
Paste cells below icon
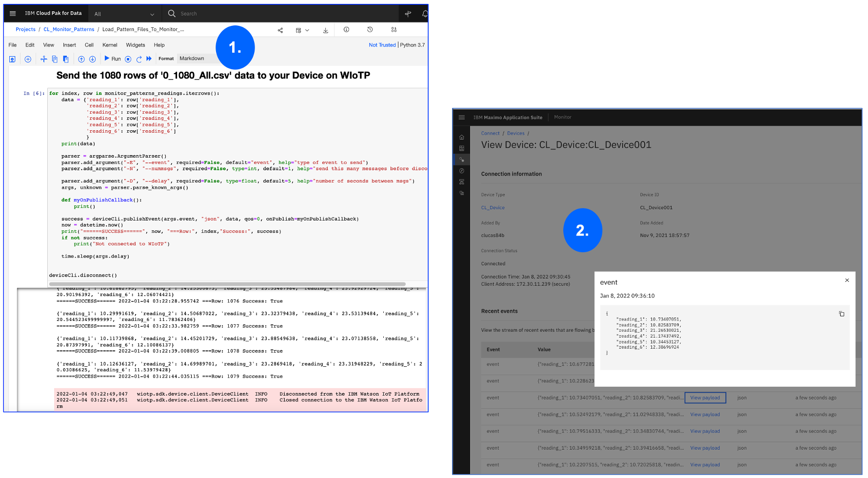(x=66, y=59)
